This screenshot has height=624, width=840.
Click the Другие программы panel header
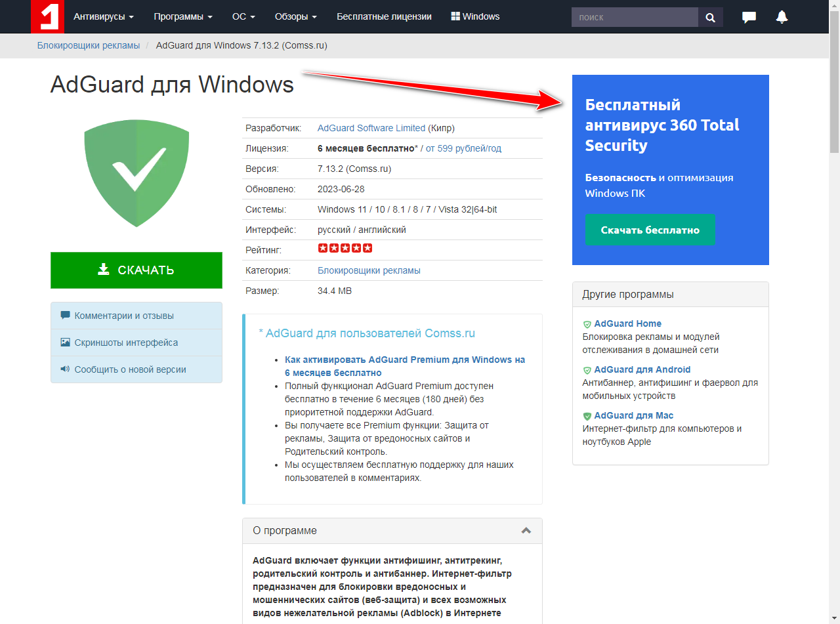(670, 295)
